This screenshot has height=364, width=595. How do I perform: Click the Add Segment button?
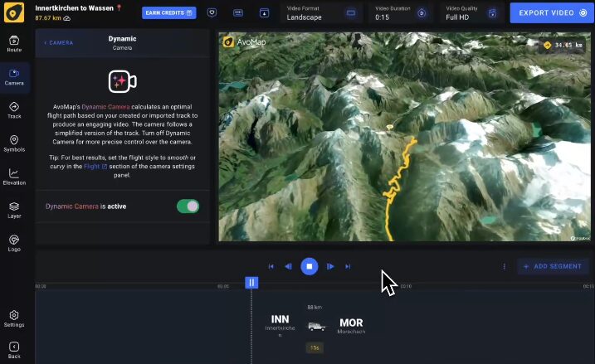554,266
